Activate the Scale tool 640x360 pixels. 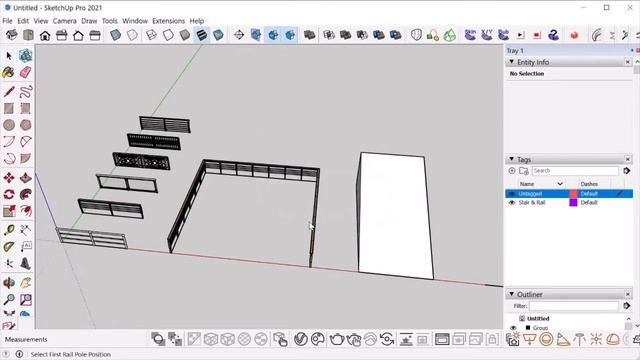click(9, 211)
